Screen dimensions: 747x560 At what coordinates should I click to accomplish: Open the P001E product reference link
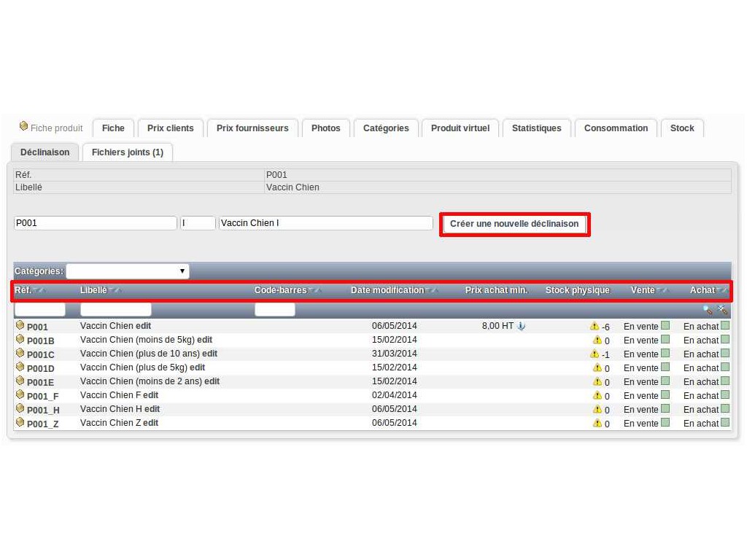[x=40, y=382]
